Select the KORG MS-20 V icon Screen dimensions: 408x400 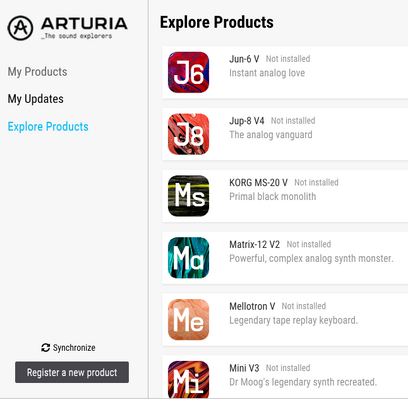pos(188,196)
